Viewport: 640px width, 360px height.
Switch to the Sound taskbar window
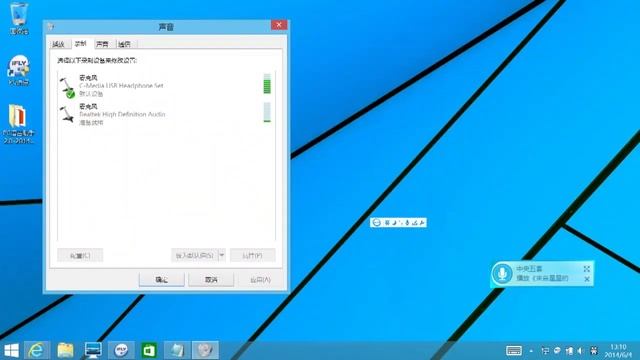[x=205, y=350]
